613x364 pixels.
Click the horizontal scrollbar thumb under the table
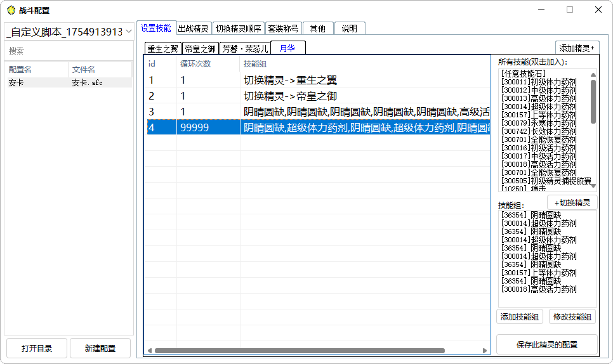pos(300,351)
